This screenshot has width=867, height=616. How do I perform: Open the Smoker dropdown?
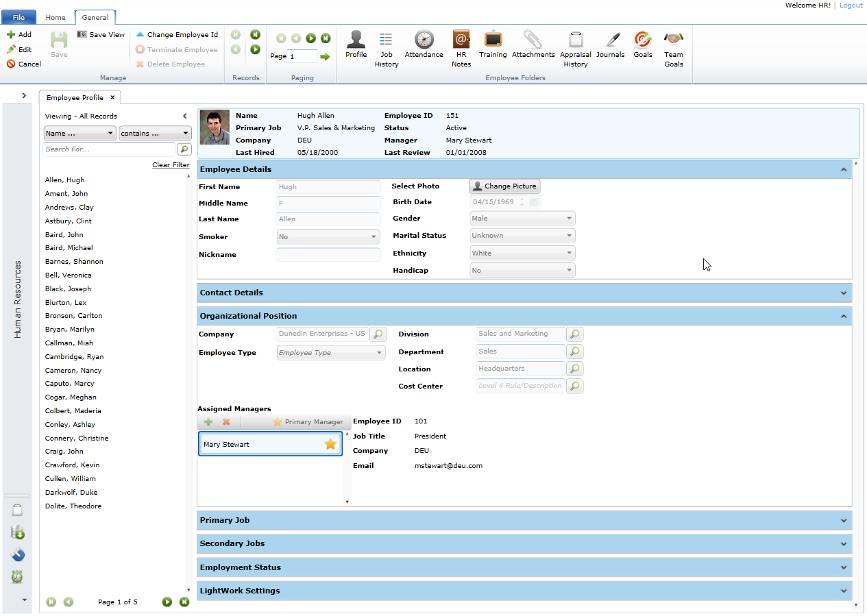coord(328,236)
